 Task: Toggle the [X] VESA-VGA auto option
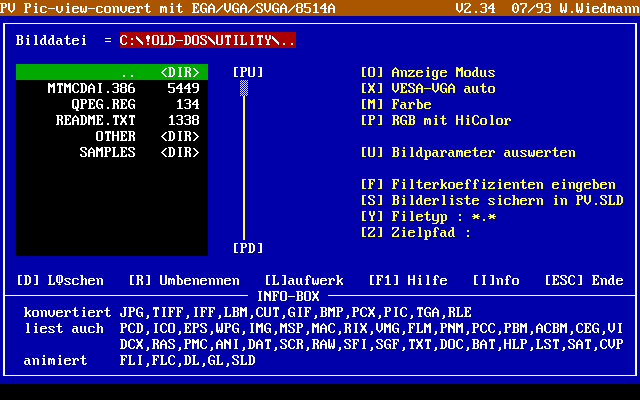pyautogui.click(x=427, y=89)
